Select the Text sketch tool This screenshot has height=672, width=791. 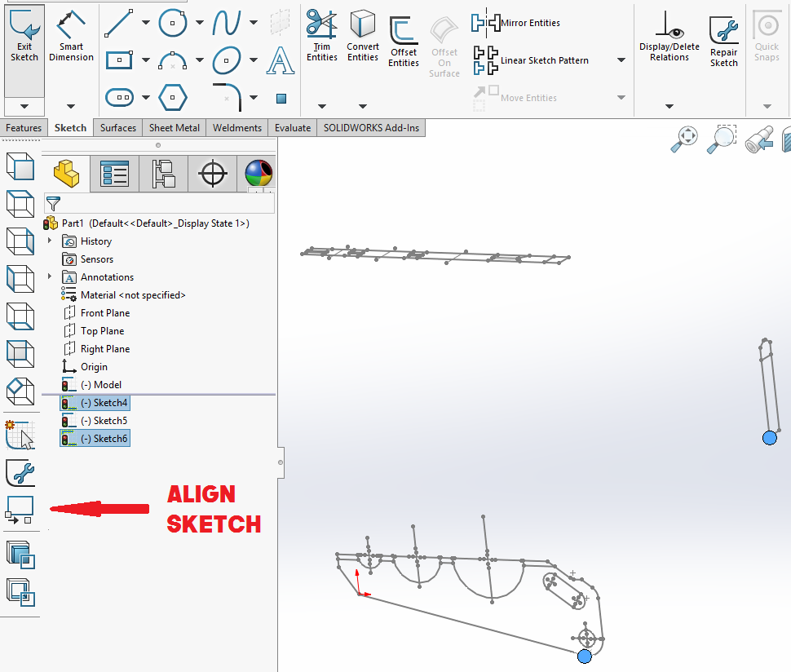point(281,60)
